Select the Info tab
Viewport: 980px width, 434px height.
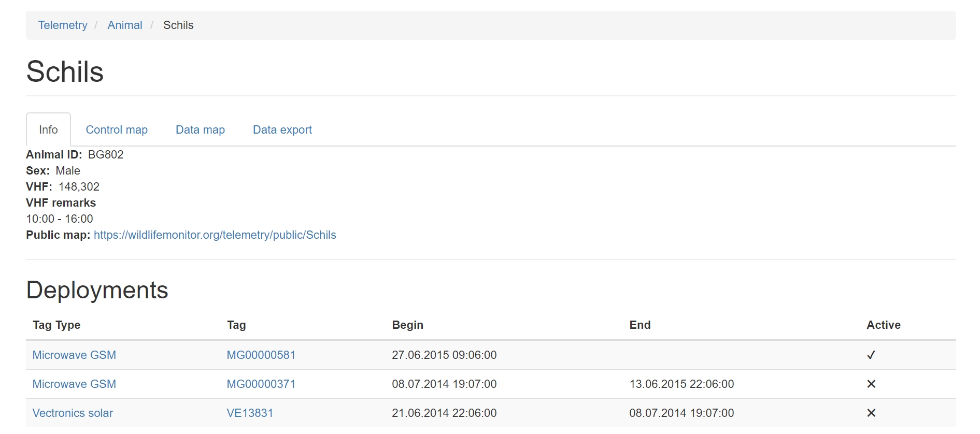(48, 129)
